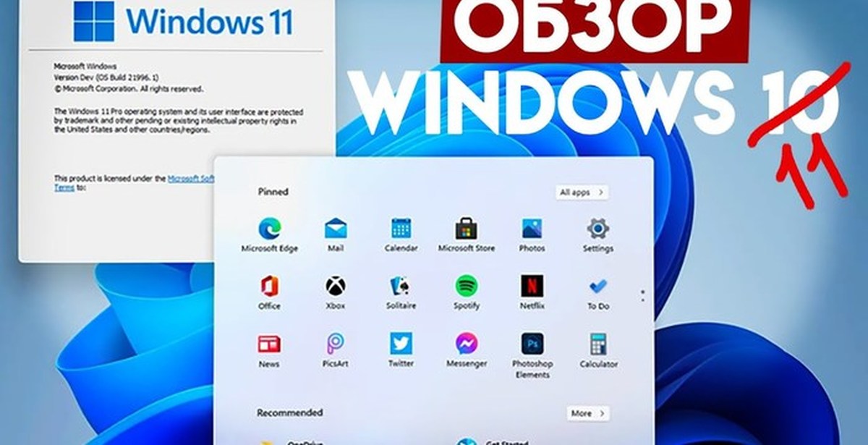This screenshot has height=445, width=868.
Task: Open the Calendar app icon
Action: tap(401, 229)
